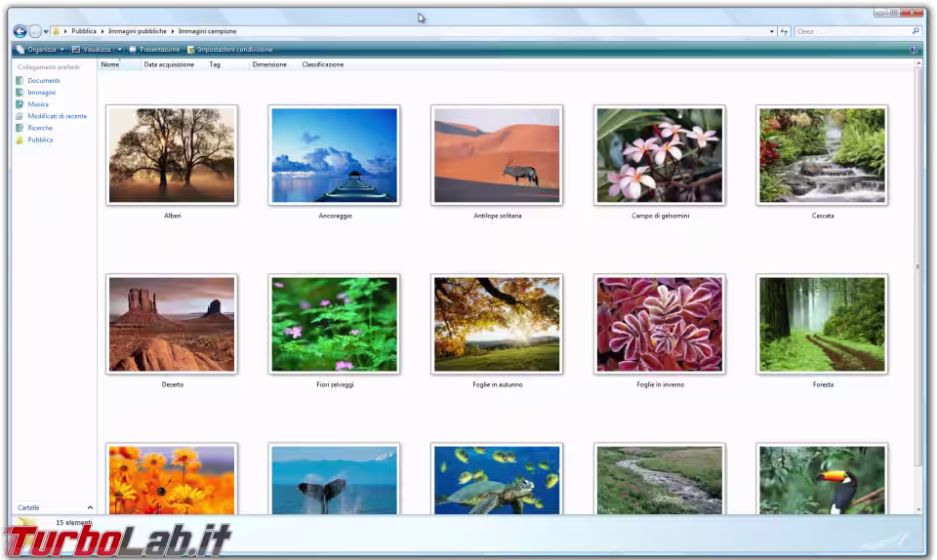
Task: Select the Foresta image thumbnail
Action: (822, 324)
